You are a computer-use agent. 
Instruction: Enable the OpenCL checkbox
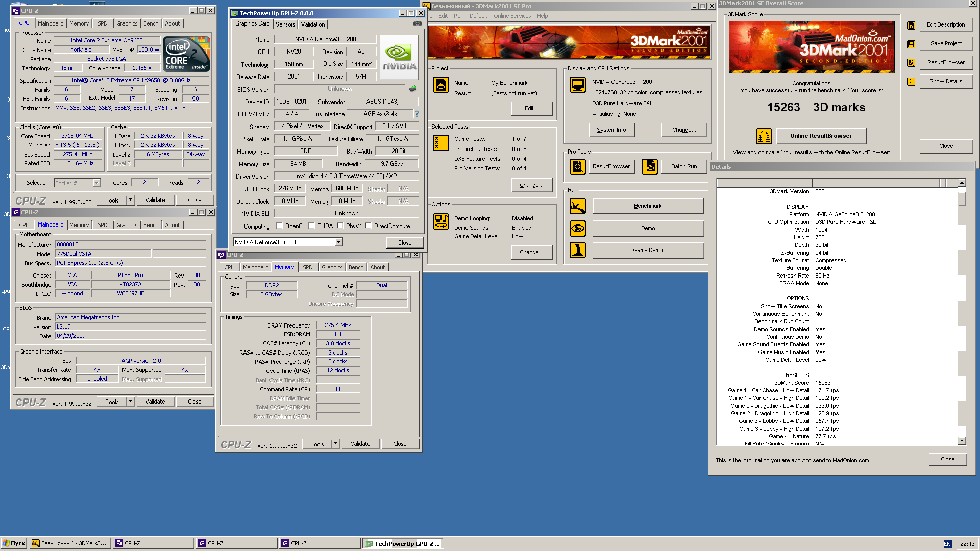coord(279,226)
